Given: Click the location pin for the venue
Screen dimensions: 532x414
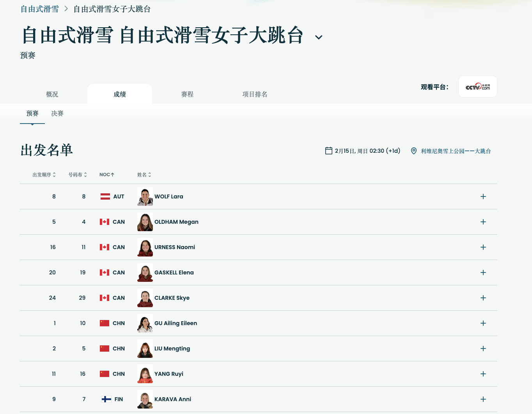Looking at the screenshot, I should click(413, 151).
